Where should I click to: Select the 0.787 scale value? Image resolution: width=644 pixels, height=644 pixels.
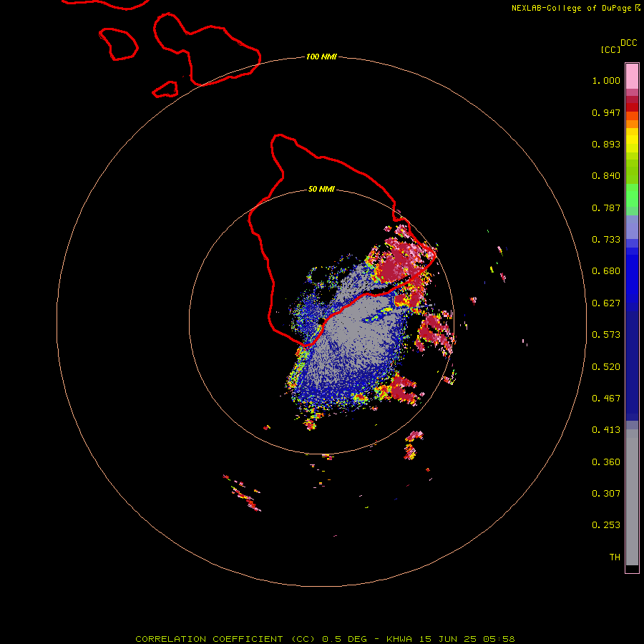pos(606,208)
